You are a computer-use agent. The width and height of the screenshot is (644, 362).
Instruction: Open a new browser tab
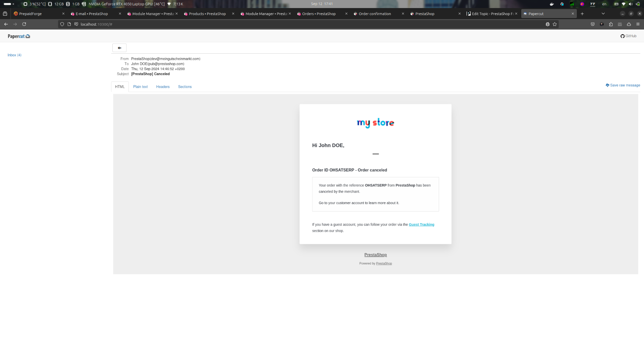pyautogui.click(x=582, y=14)
